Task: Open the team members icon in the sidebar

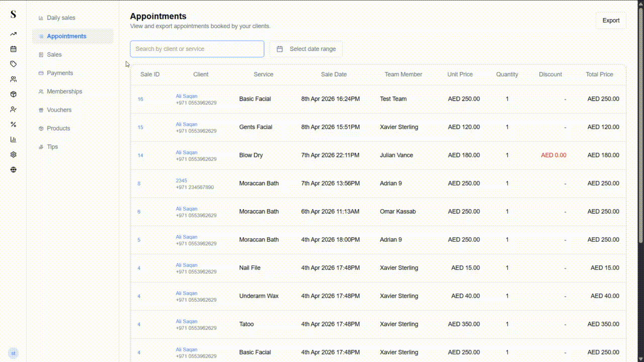Action: tap(13, 79)
